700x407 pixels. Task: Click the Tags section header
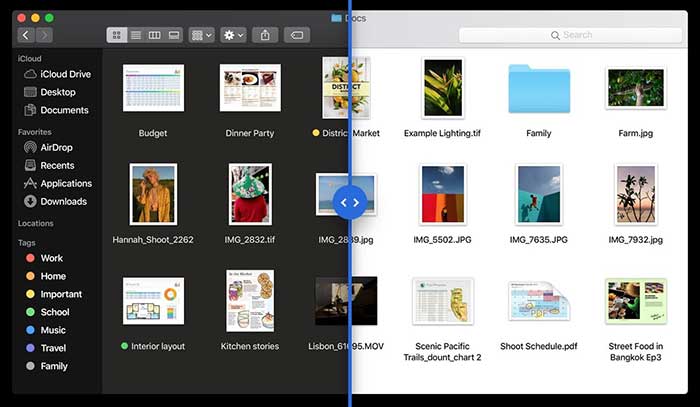26,243
